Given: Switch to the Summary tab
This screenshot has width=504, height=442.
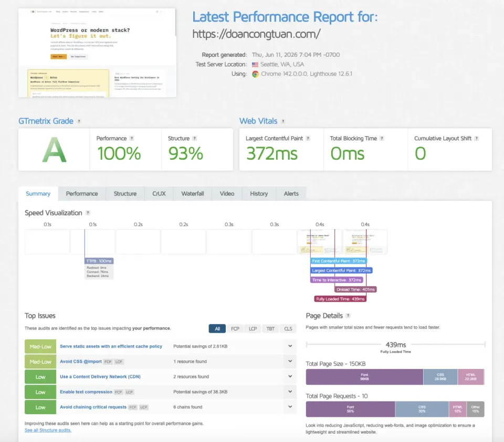Looking at the screenshot, I should pyautogui.click(x=38, y=193).
